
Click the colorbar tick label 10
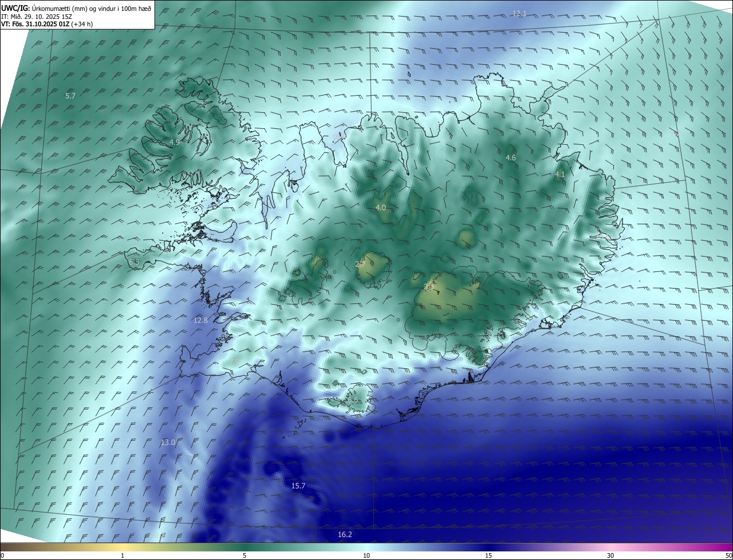366,555
